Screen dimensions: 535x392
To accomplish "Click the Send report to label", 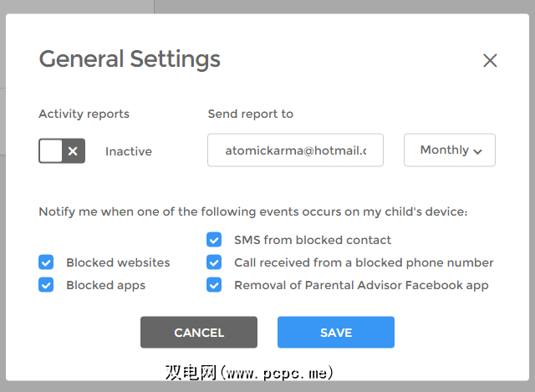I will tap(251, 114).
